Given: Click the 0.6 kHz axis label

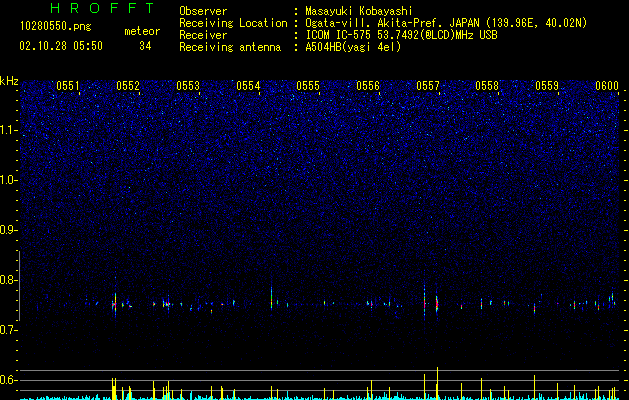Looking at the screenshot, I should point(9,380).
